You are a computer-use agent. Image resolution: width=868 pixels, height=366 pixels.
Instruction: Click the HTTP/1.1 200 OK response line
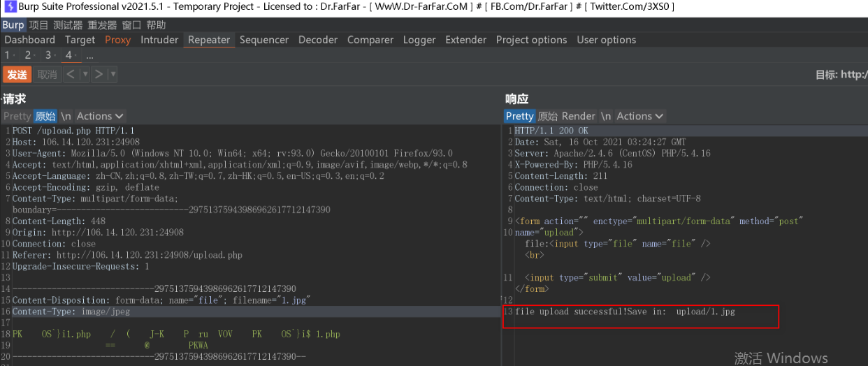(x=551, y=131)
